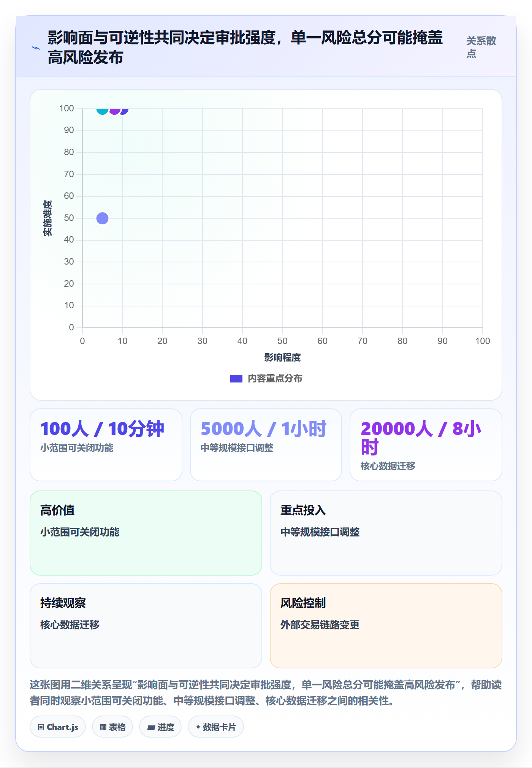Screen dimensions: 532x768
Task: Click the 关系散点 label in the header
Action: click(481, 47)
